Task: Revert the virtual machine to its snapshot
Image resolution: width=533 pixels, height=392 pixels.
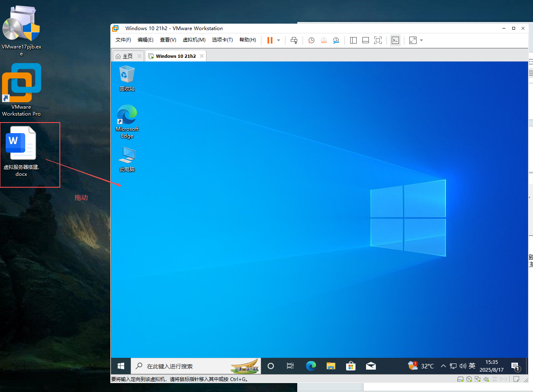Action: pos(324,40)
